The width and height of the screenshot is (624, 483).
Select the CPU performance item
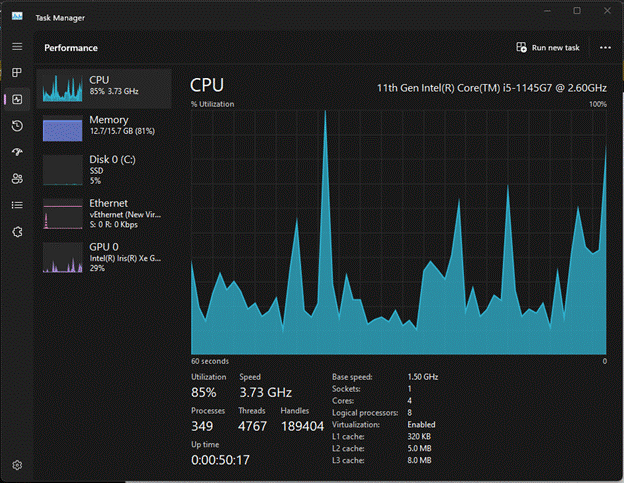[x=104, y=89]
